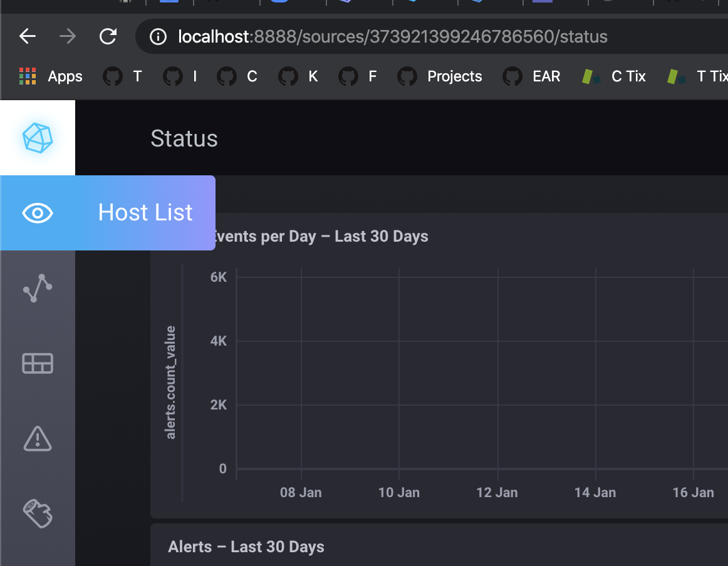Screen dimensions: 728x566
Task: Open the EAR bookmark
Action: point(532,76)
